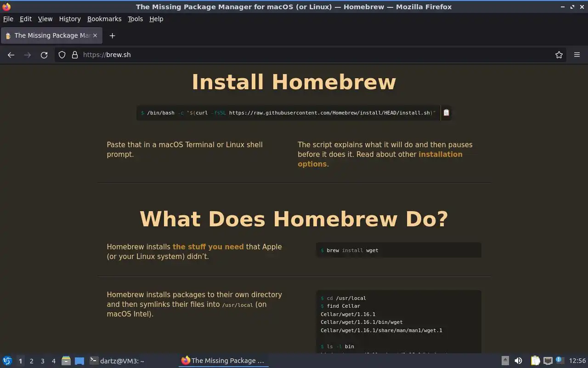Open the View menu
588x368 pixels.
click(45, 19)
